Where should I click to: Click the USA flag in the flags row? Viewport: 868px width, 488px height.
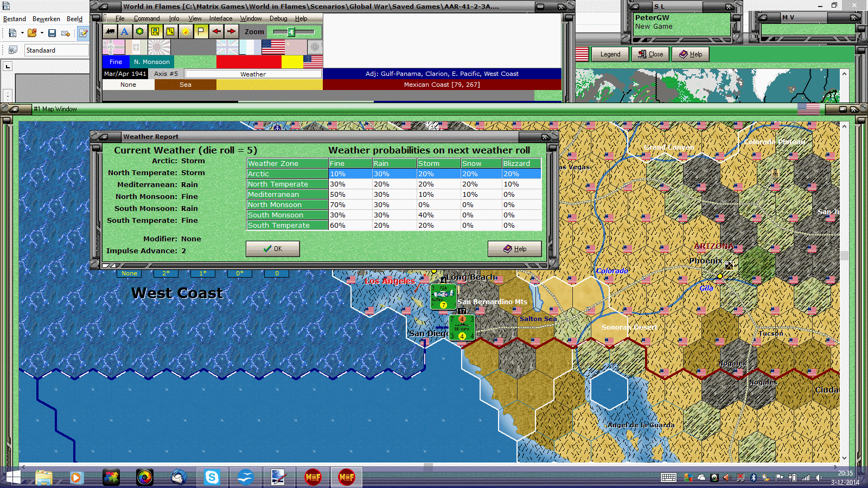(273, 47)
